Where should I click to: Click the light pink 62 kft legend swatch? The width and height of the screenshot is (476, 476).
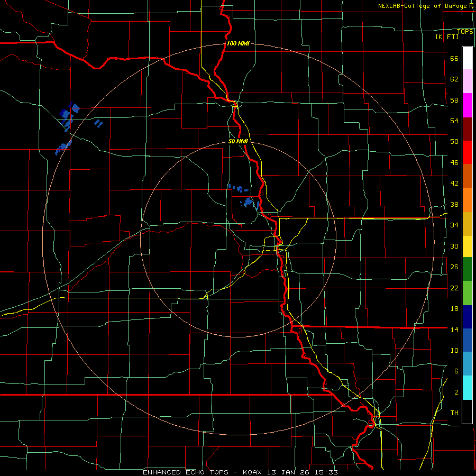pyautogui.click(x=467, y=81)
